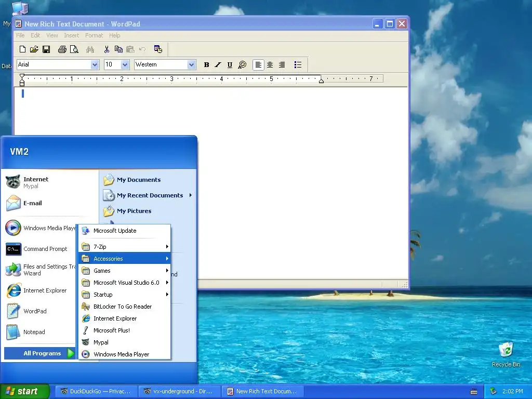The image size is (532, 399).
Task: Click the right margin marker on ruler
Action: (x=321, y=80)
